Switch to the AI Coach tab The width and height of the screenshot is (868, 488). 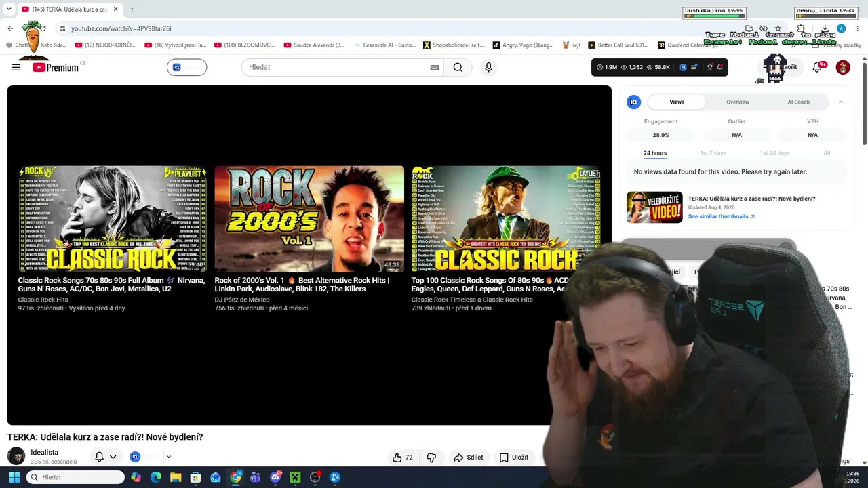click(798, 102)
